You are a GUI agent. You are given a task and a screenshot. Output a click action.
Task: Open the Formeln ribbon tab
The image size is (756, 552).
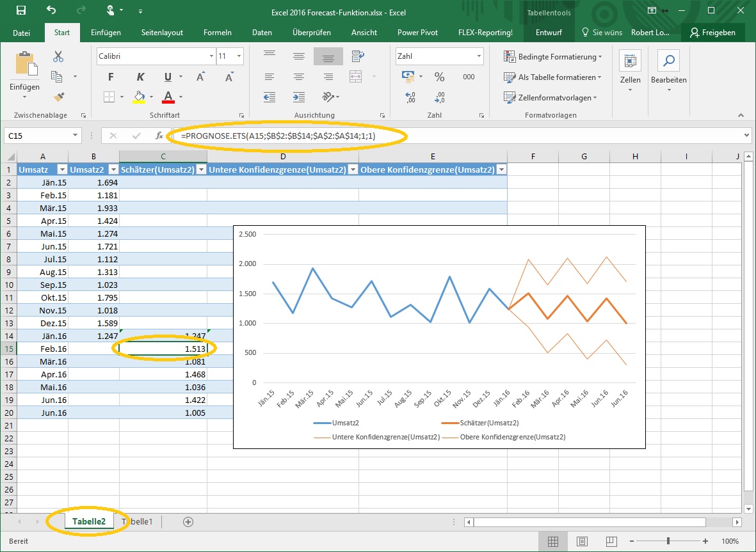coord(217,33)
